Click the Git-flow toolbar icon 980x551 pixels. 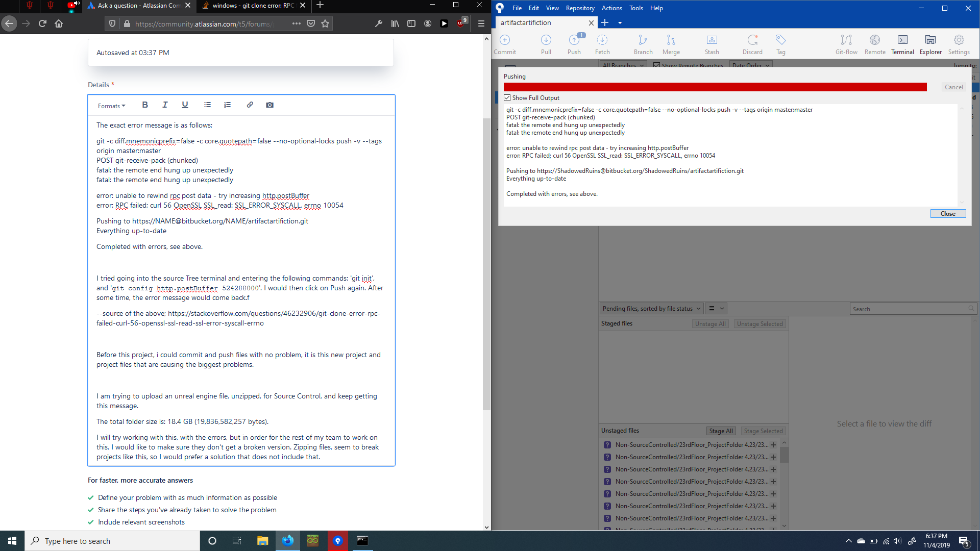pyautogui.click(x=846, y=44)
